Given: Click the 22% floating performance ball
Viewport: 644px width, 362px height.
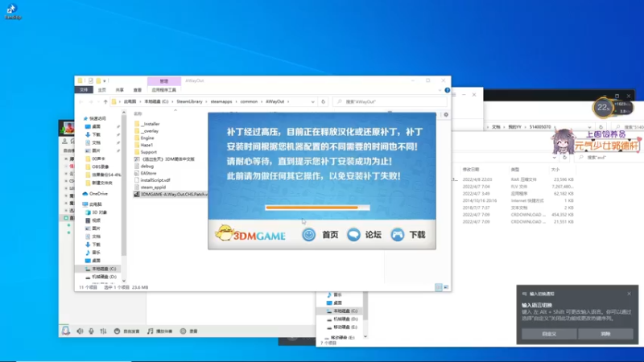Looking at the screenshot, I should [x=603, y=108].
